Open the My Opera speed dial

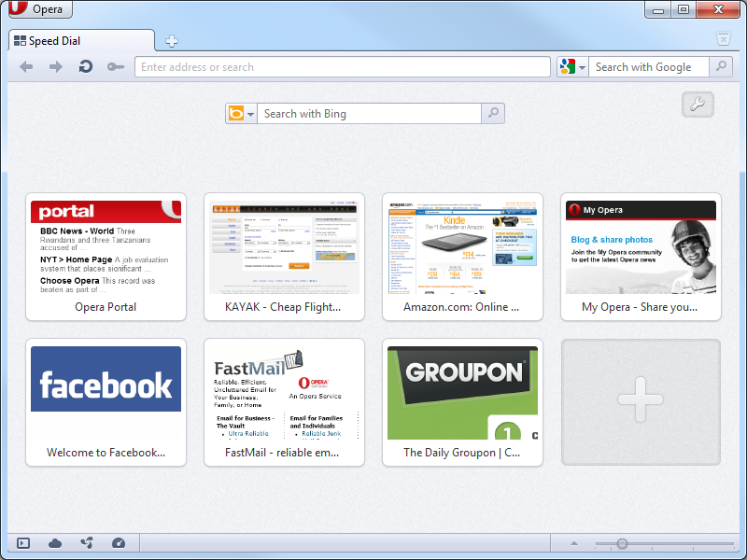641,257
